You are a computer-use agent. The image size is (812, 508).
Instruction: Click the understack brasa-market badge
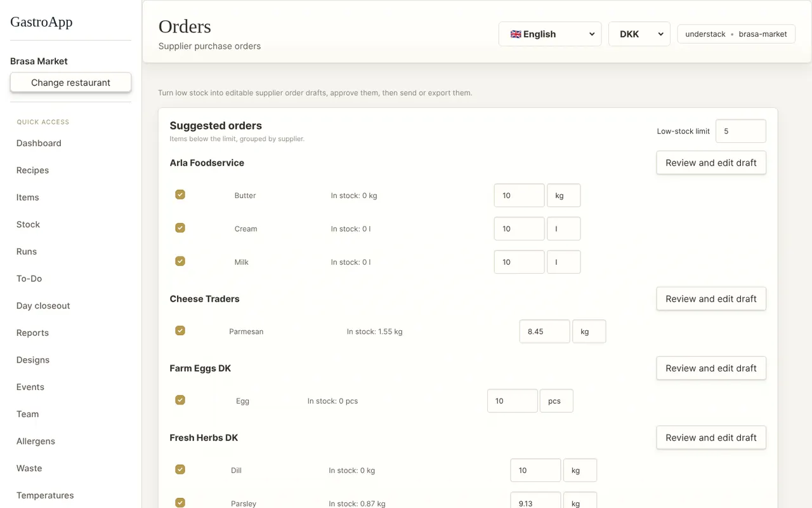tap(736, 34)
